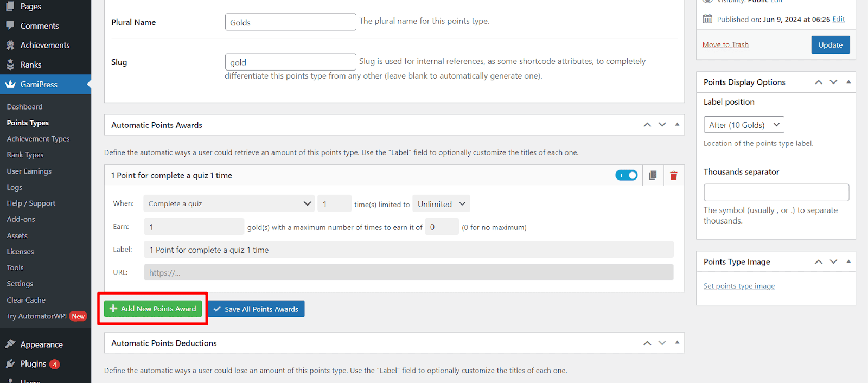Go to Achievement Types submenu
This screenshot has height=383, width=868.
38,139
